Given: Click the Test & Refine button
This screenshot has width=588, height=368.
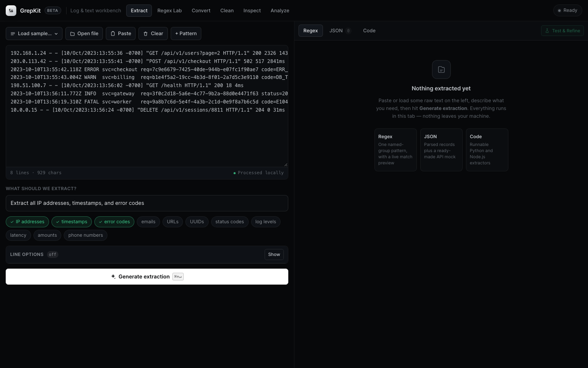Looking at the screenshot, I should (562, 31).
